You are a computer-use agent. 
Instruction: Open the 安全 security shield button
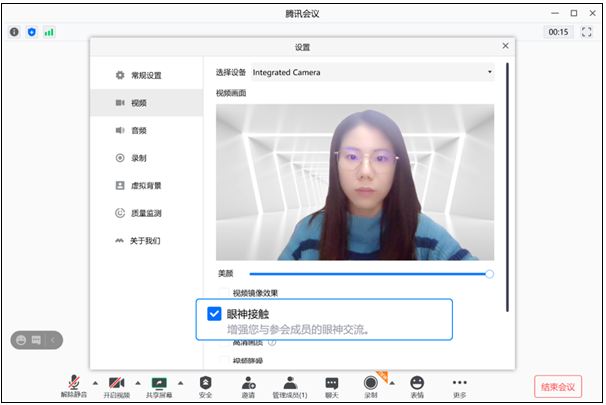click(x=205, y=383)
